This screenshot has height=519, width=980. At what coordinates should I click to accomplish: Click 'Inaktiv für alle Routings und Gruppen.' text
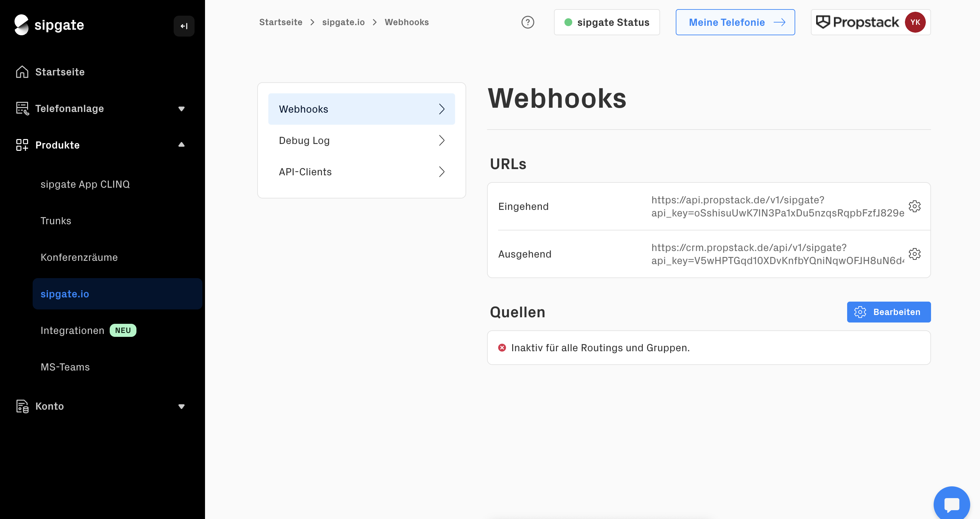[600, 348]
